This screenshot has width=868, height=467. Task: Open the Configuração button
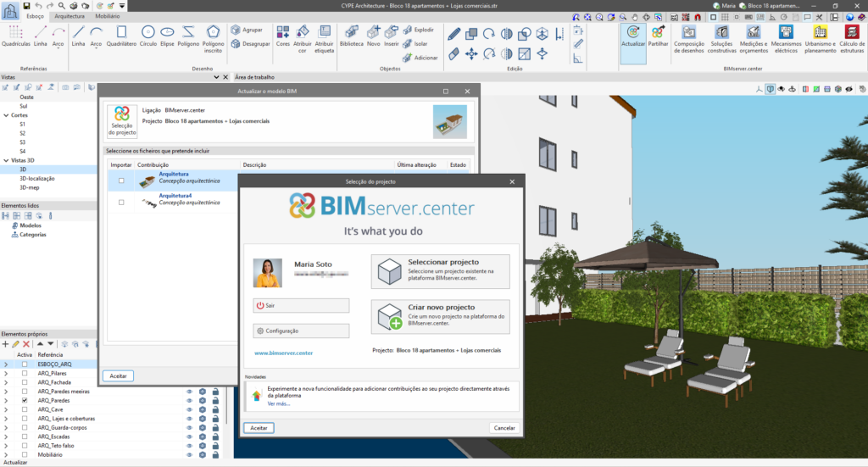pos(301,331)
